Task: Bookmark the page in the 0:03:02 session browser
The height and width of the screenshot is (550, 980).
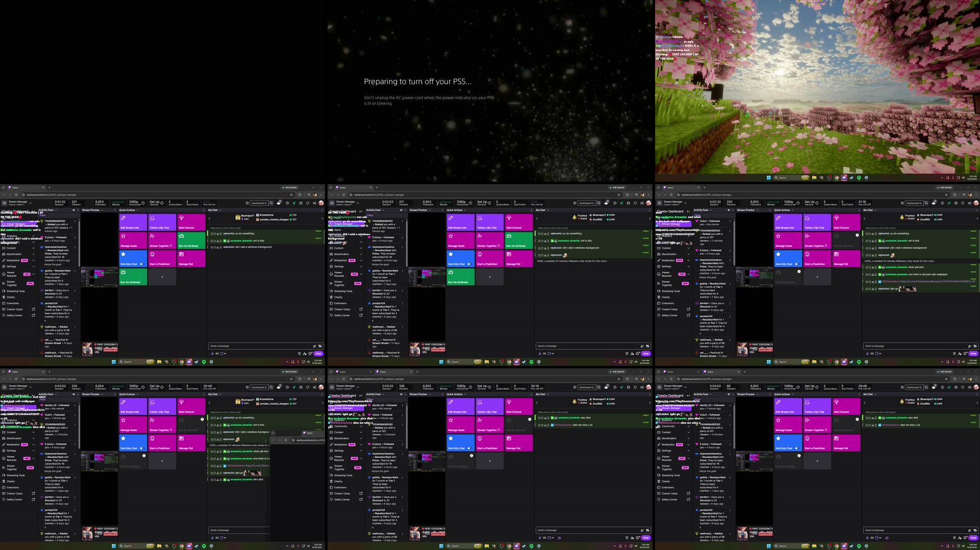Action: (x=291, y=379)
